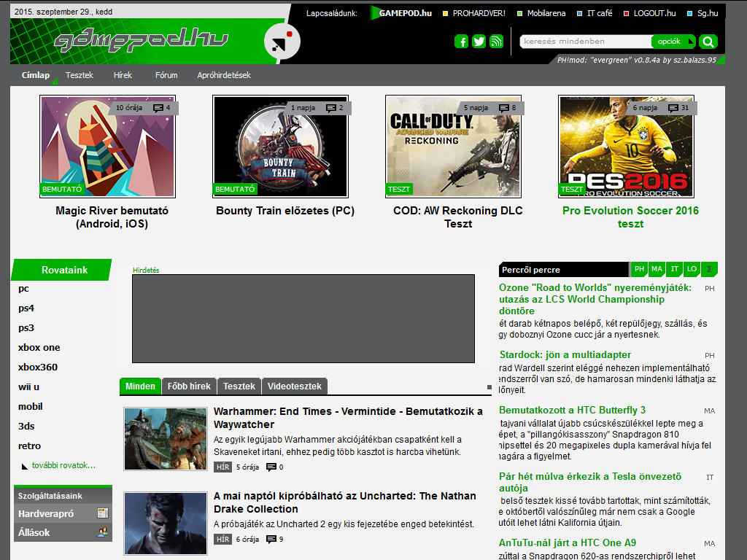Open Ozone Road to Worlds nyereményjáték article
Viewport: 747px width, 560px height.
[595, 299]
